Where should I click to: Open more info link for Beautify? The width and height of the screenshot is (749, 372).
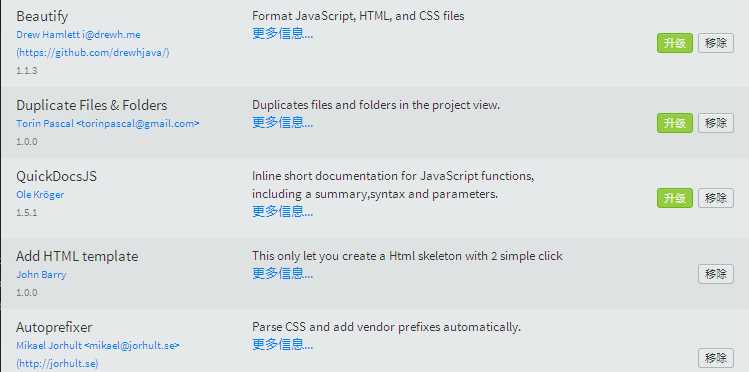click(282, 34)
